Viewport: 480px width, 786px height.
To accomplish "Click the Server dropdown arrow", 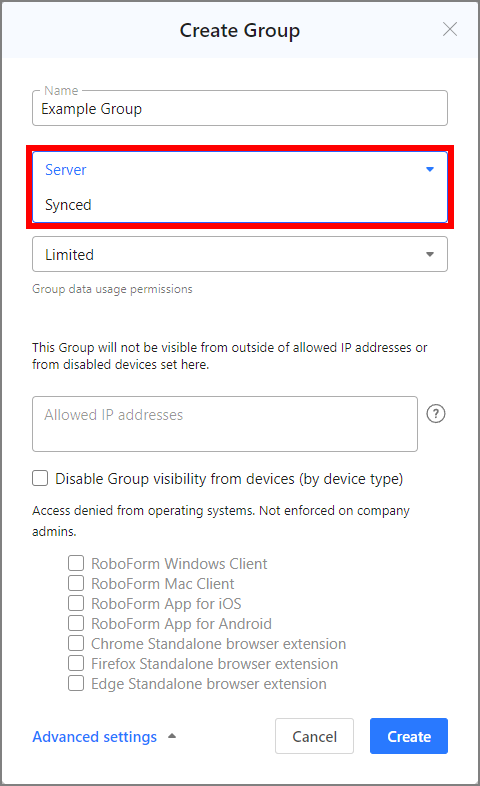I will [x=429, y=169].
